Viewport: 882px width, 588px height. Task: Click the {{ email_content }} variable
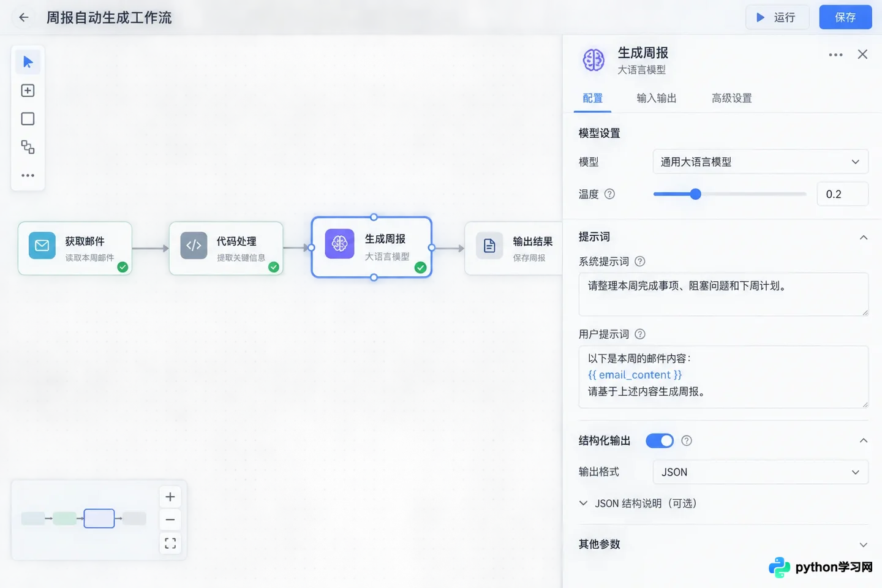[x=635, y=375]
